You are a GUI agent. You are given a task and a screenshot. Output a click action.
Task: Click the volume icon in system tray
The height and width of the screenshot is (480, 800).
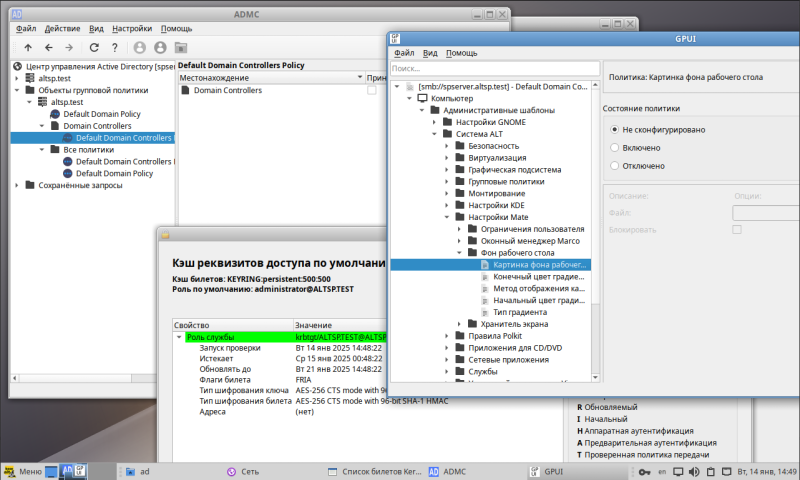(694, 472)
